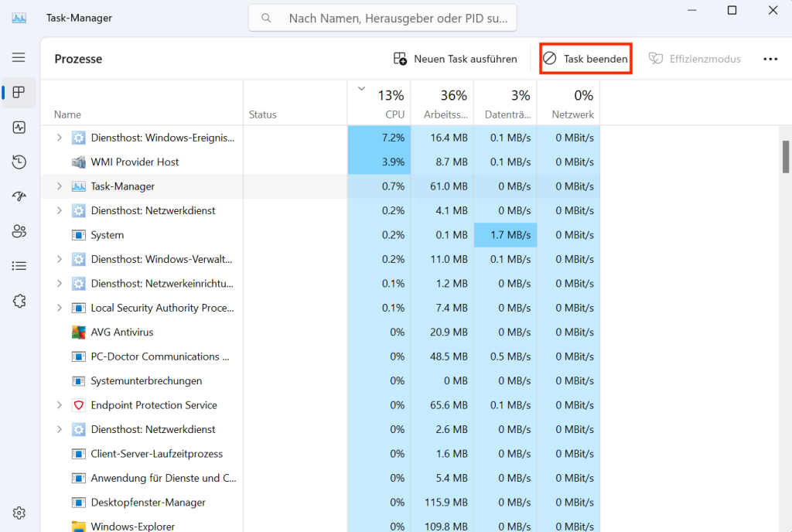The image size is (792, 532).
Task: Expand Endpoint Protection Service entry
Action: [60, 405]
